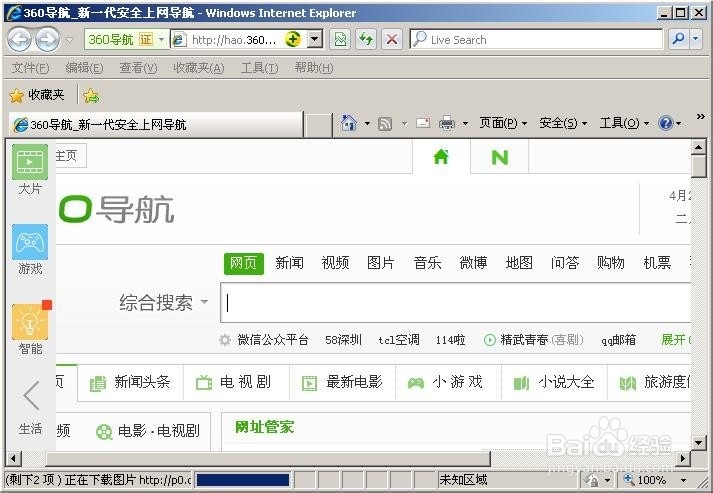Click the browser Back arrow button

click(x=20, y=40)
